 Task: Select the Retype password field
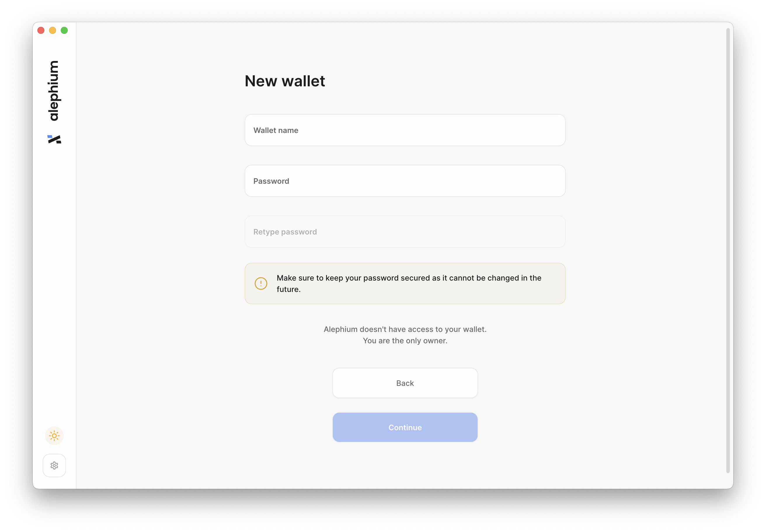[x=405, y=232]
